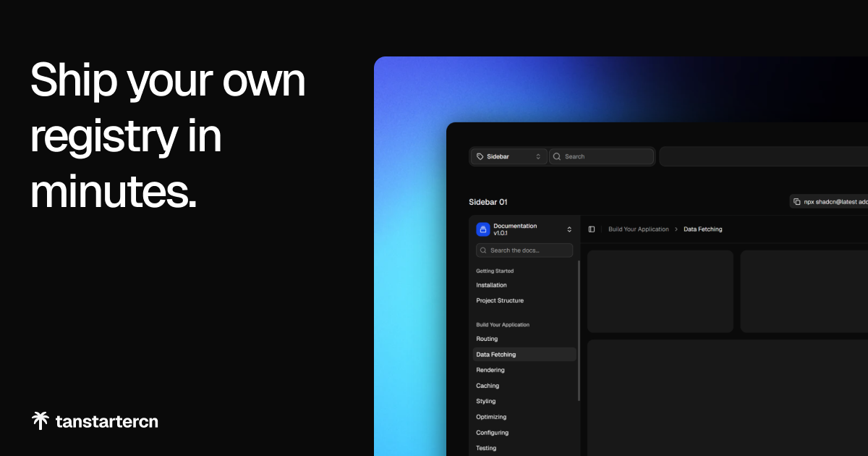868x456 pixels.
Task: Click Build Your Application sidebar section label
Action: click(x=503, y=324)
